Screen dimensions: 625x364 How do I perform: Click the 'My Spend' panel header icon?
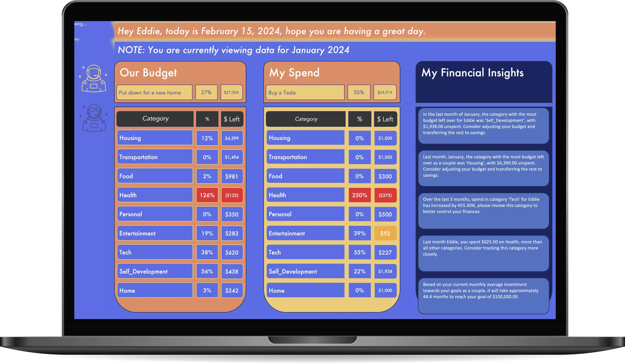click(93, 121)
